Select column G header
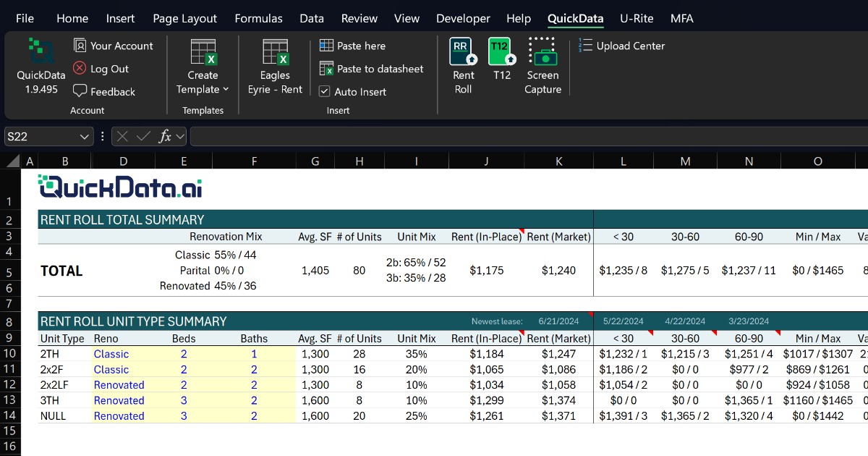868x456 pixels. pyautogui.click(x=315, y=161)
